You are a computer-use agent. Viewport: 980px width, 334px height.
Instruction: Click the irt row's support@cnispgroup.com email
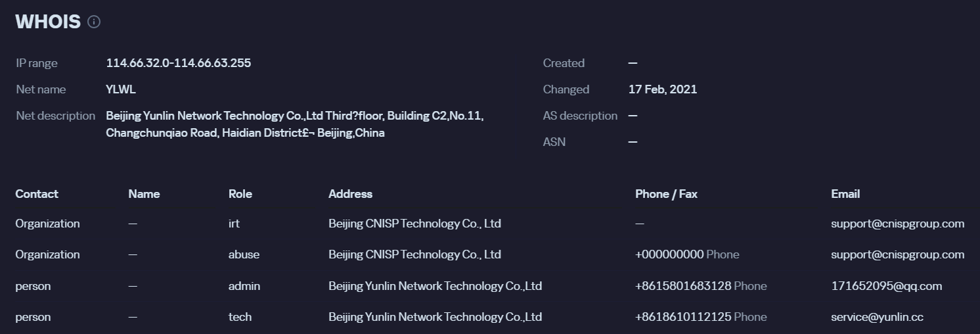click(897, 224)
